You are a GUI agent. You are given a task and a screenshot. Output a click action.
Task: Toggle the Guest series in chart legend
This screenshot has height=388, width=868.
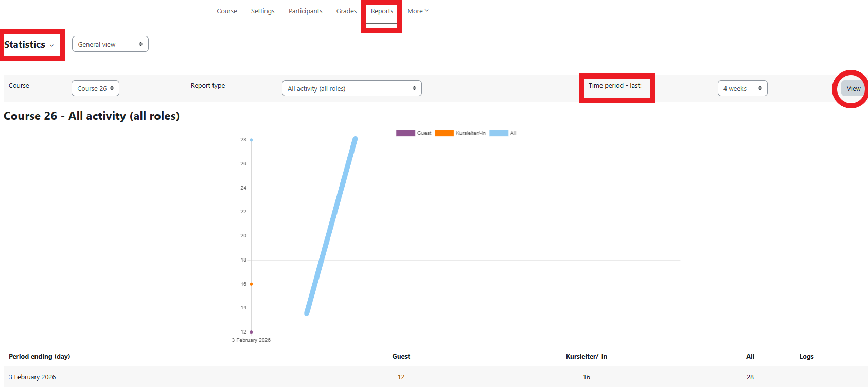click(x=414, y=133)
